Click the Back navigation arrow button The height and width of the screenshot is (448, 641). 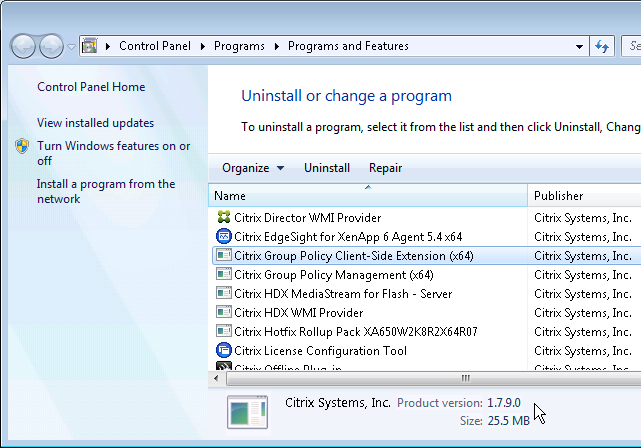(23, 46)
